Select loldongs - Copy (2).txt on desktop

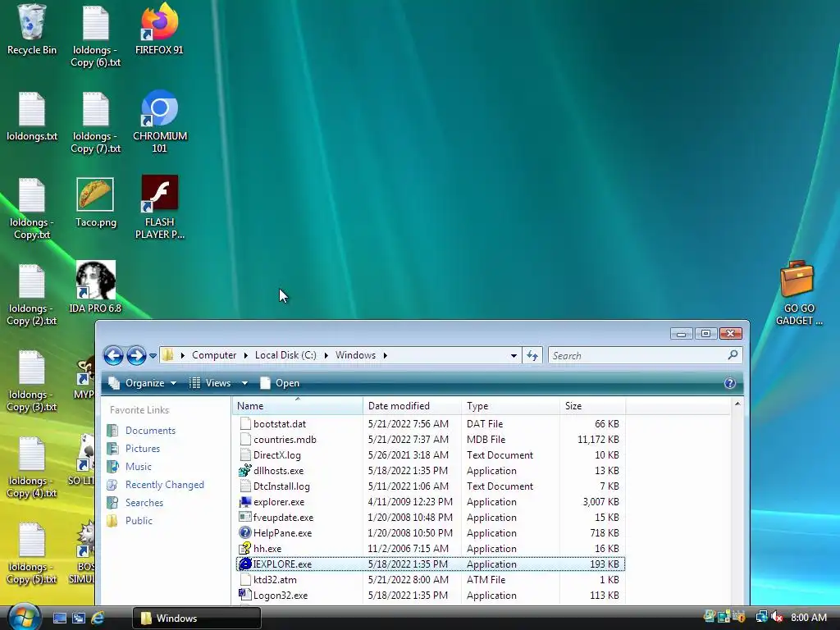click(32, 295)
